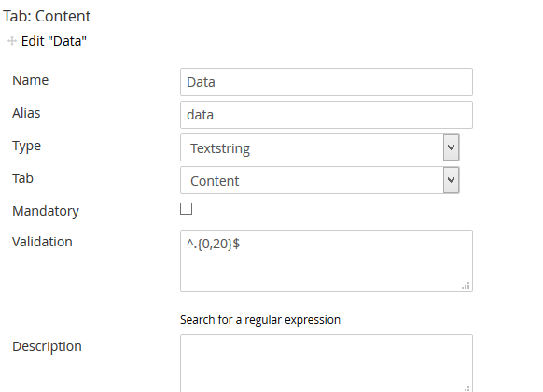This screenshot has width=543, height=392.
Task: Open the Search for a regular expression link
Action: [260, 320]
